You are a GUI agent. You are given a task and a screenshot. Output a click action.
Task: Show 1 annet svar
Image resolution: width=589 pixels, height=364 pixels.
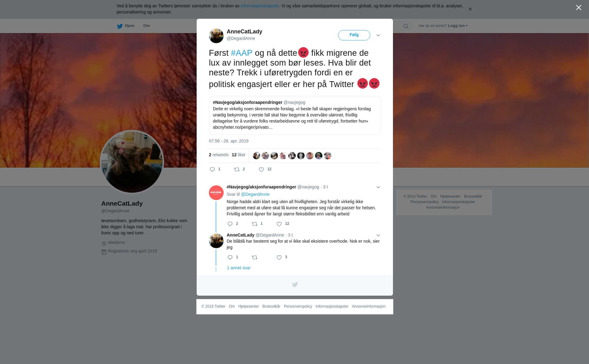[x=239, y=268]
